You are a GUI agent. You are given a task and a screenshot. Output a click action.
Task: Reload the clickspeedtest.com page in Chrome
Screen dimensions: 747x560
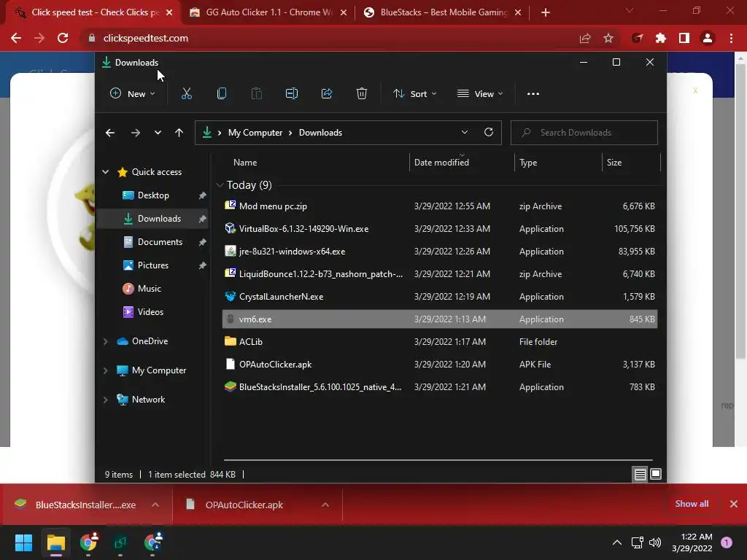point(63,38)
